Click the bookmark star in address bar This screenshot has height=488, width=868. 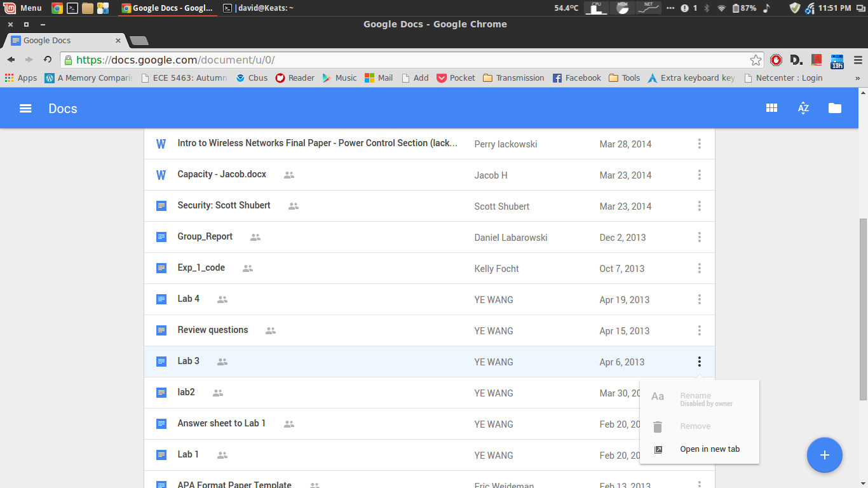756,60
